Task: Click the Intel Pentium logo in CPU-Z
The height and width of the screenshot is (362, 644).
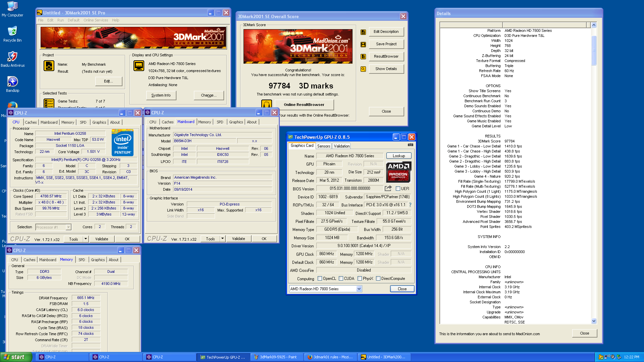Action: (122, 143)
